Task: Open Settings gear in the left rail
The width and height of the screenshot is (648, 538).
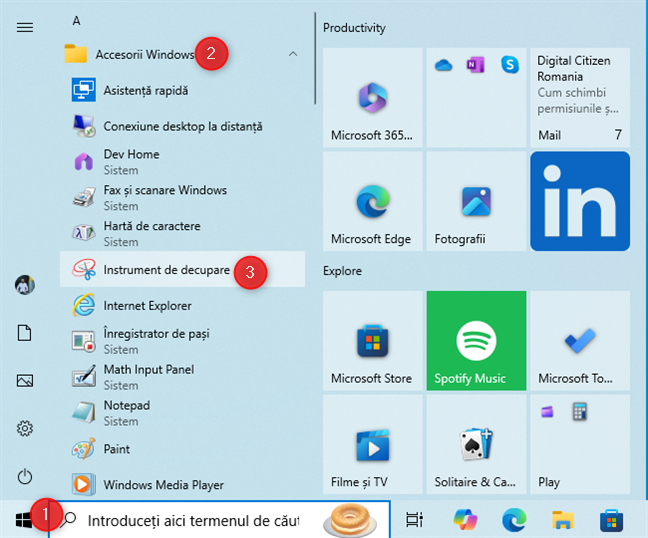Action: coord(25,429)
